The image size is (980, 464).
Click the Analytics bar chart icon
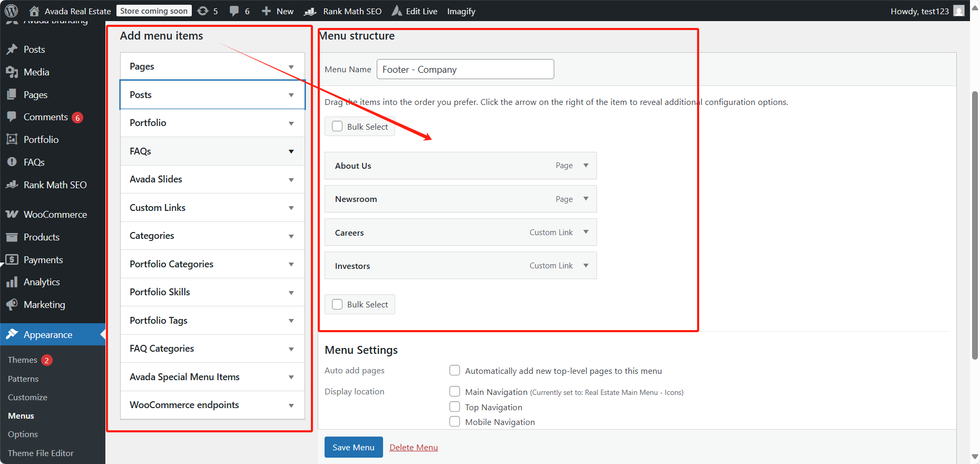(12, 282)
